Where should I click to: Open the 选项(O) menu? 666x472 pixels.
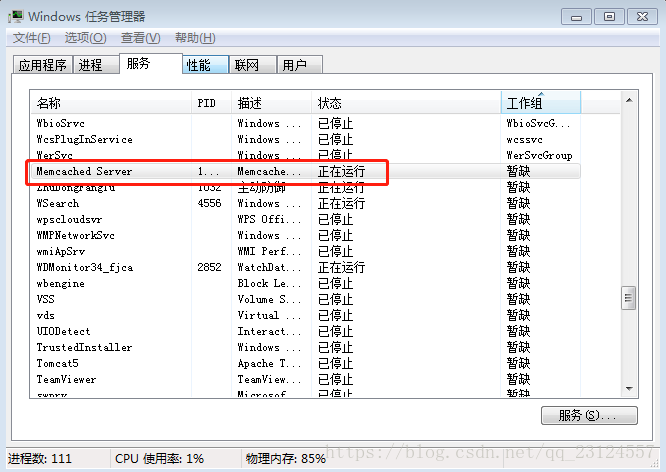85,38
